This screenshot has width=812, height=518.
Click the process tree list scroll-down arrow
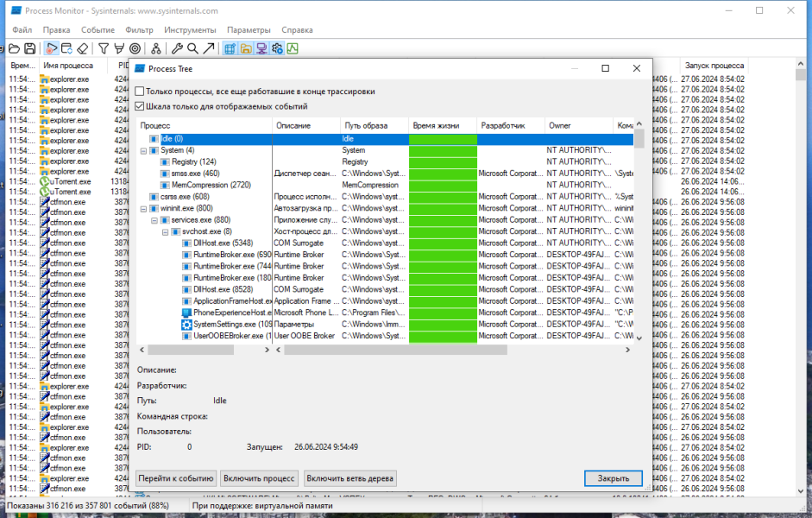639,338
